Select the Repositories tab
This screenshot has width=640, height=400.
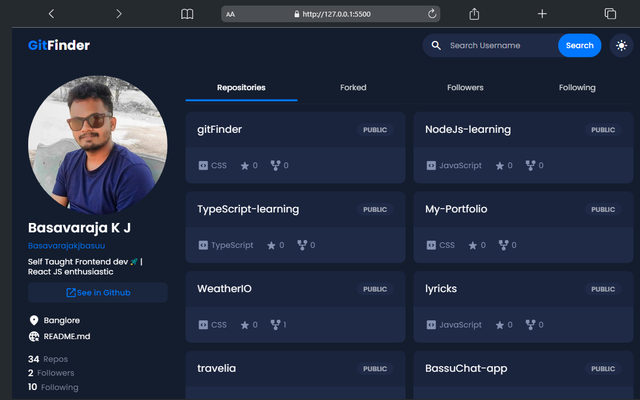pos(241,87)
